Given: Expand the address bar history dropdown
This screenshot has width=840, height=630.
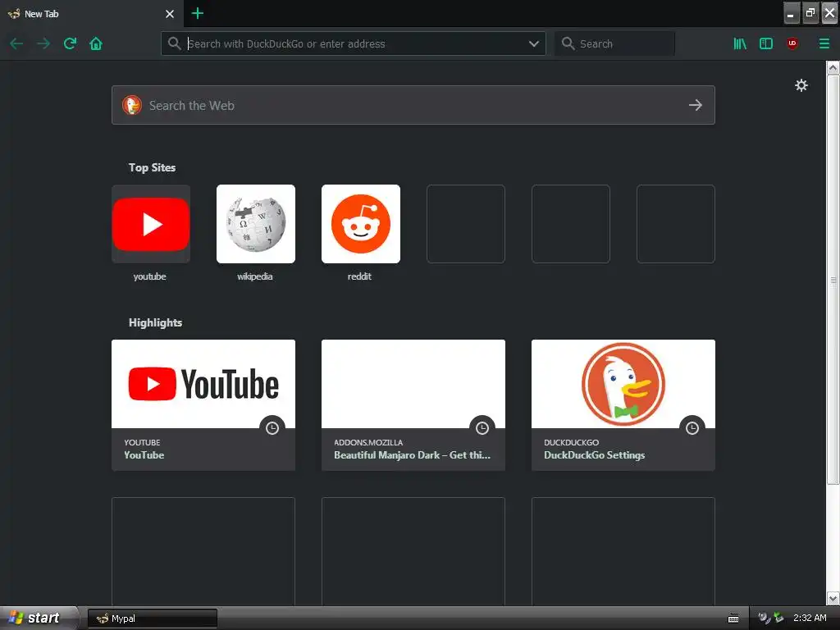Looking at the screenshot, I should click(x=533, y=43).
